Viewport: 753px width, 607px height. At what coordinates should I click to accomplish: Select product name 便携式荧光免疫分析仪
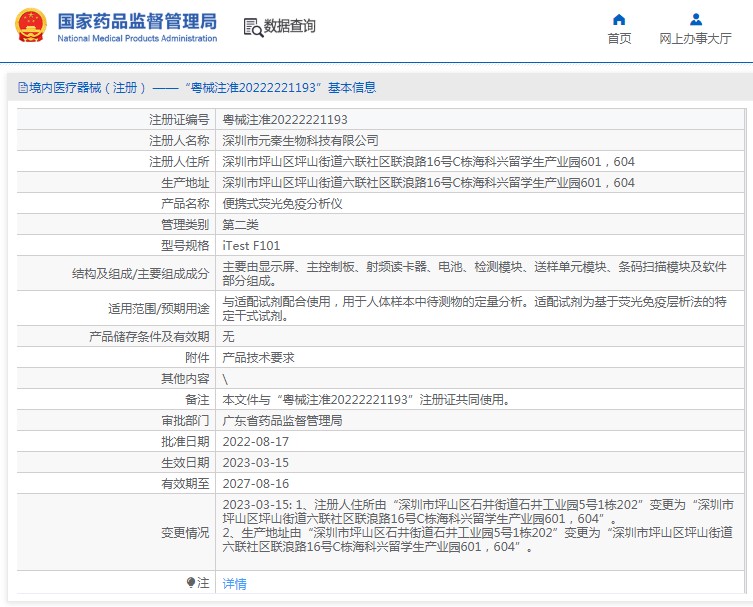tap(282, 204)
